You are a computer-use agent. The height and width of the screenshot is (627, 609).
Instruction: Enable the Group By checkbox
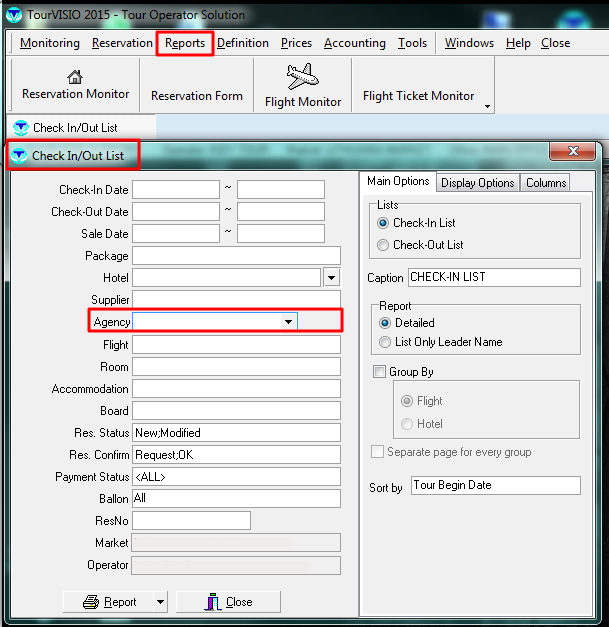coord(379,372)
